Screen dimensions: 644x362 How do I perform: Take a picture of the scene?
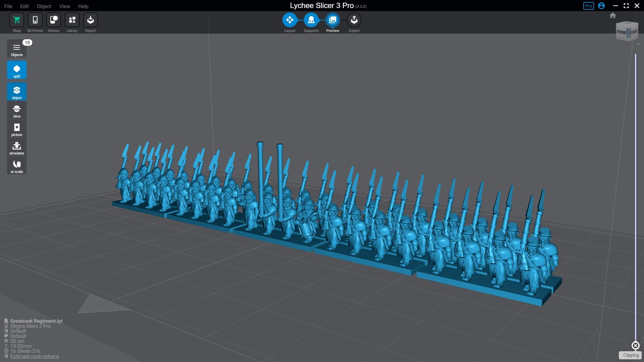16,129
